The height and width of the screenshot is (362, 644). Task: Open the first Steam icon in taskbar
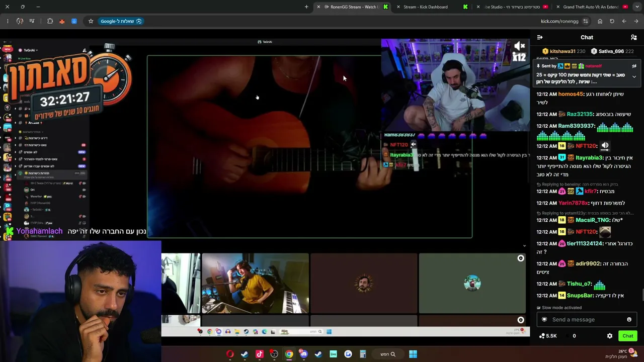click(245, 354)
